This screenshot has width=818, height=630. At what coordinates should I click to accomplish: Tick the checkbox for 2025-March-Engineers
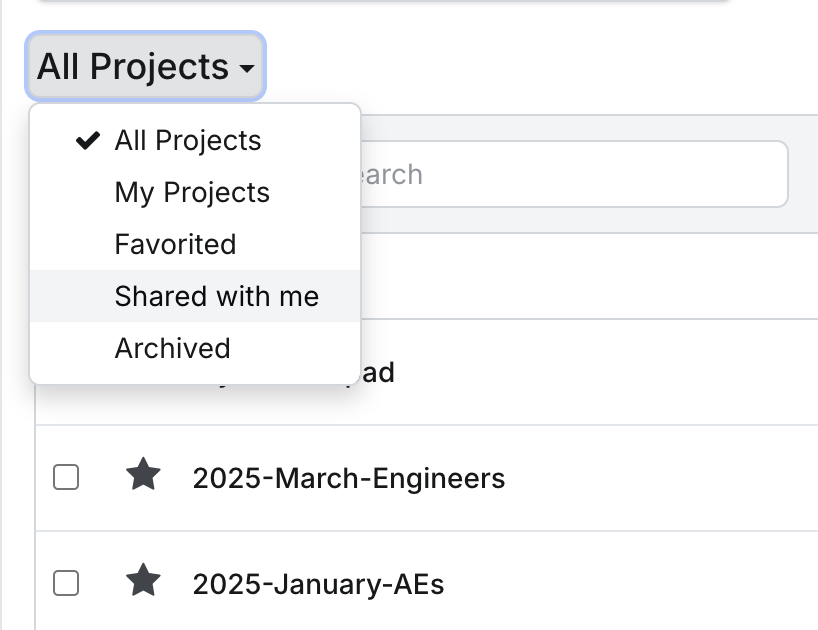click(x=66, y=478)
